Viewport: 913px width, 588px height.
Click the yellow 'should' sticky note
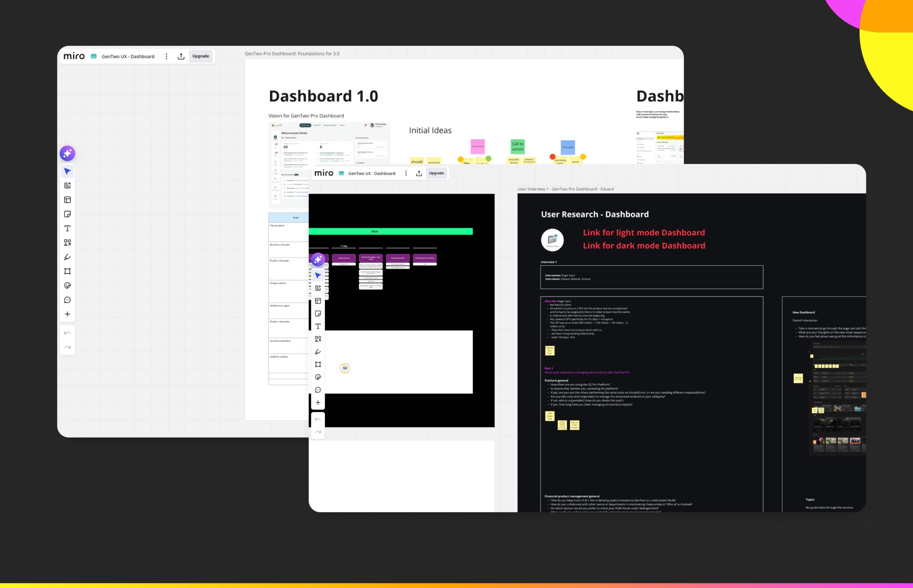(417, 161)
